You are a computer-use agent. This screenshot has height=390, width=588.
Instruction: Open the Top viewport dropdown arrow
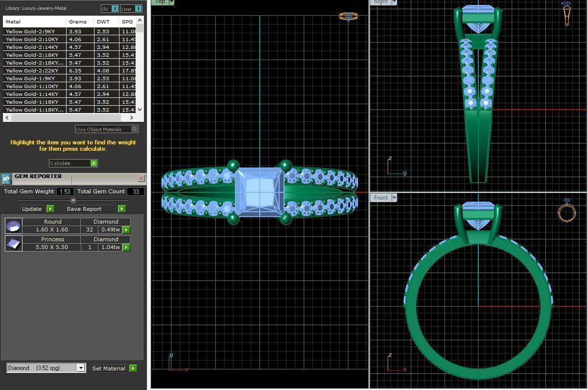171,2
